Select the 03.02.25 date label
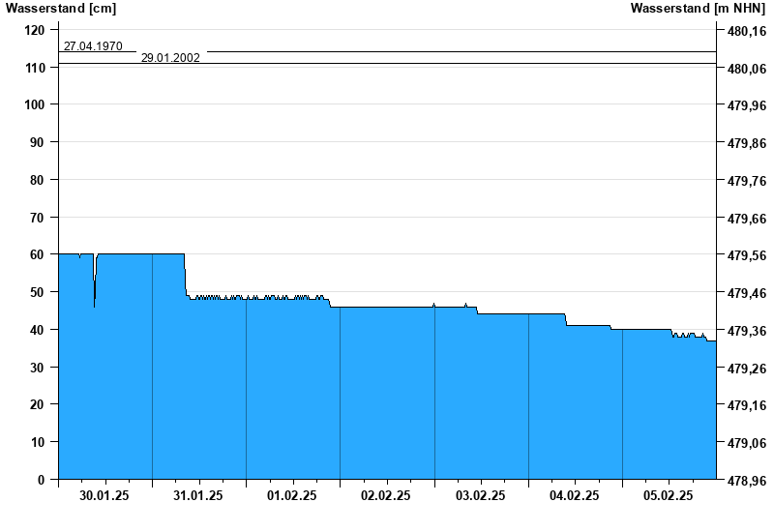The height and width of the screenshot is (532, 774). point(480,496)
